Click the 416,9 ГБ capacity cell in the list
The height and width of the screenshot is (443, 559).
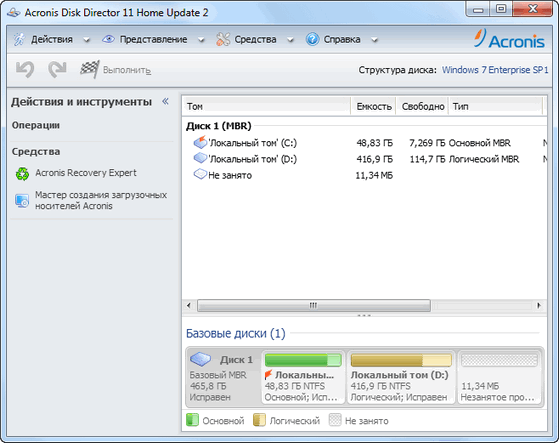tap(375, 159)
